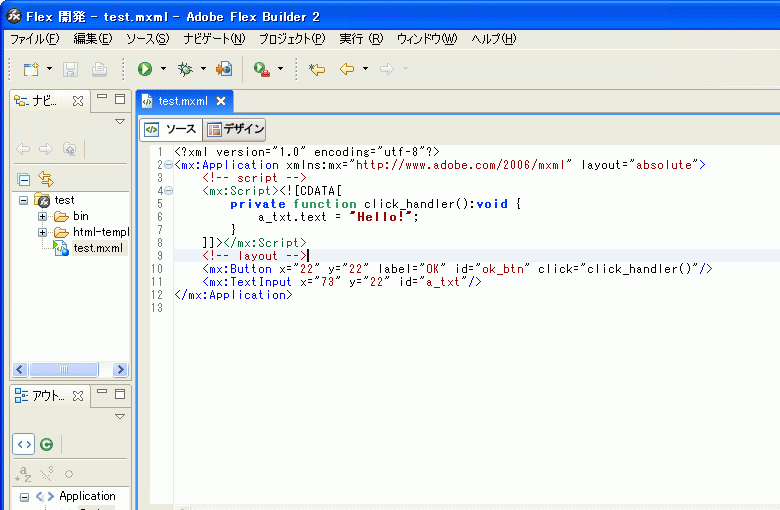The width and height of the screenshot is (780, 510).
Task: Click the Save floppy disk icon
Action: pyautogui.click(x=70, y=69)
